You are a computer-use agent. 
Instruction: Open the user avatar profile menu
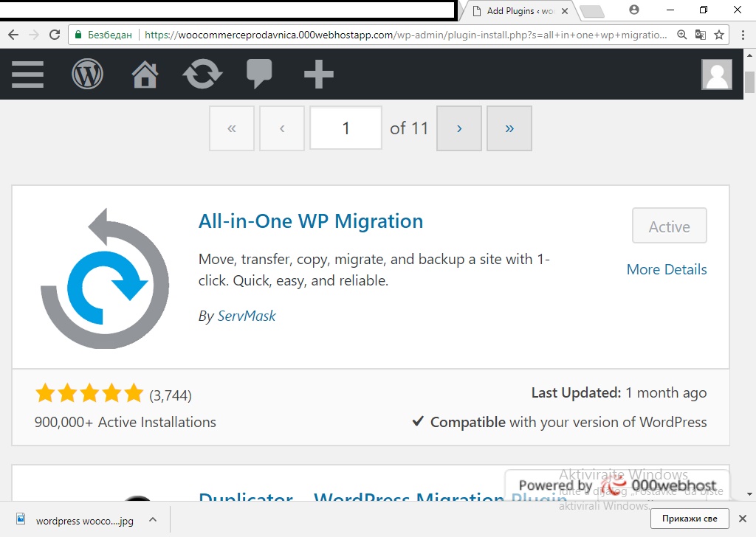[716, 75]
